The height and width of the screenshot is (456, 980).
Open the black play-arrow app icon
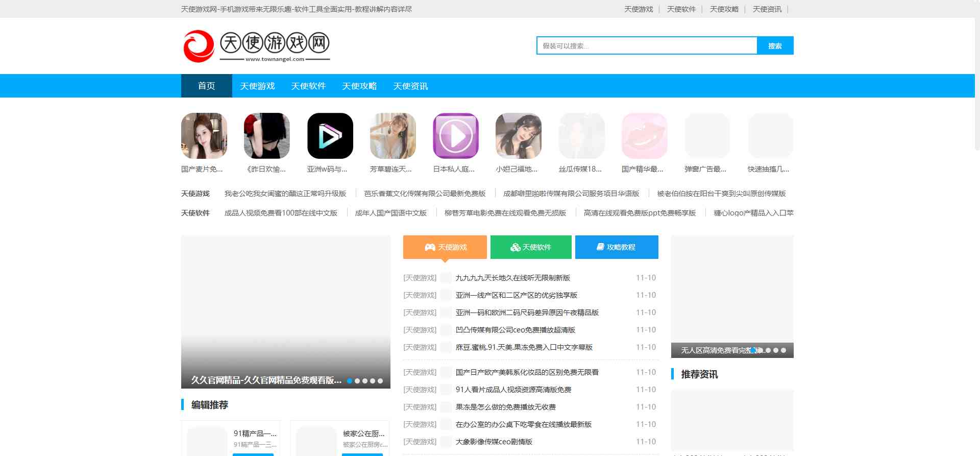[x=330, y=136]
